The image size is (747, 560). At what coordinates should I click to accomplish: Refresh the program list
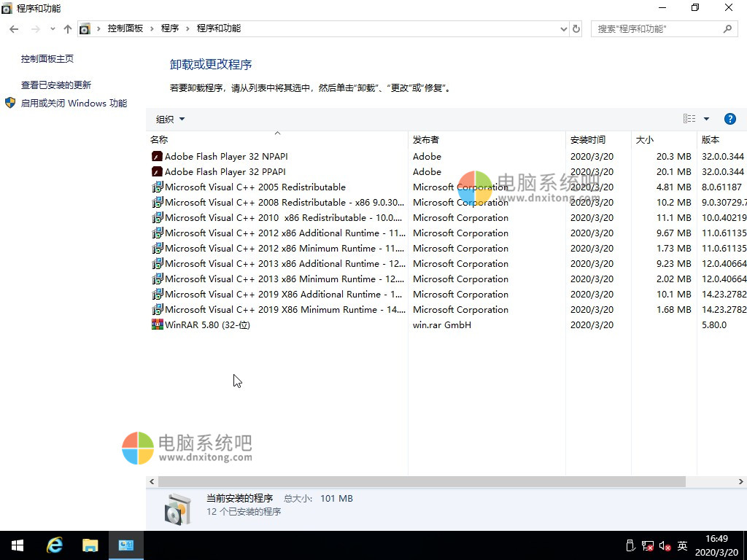576,28
